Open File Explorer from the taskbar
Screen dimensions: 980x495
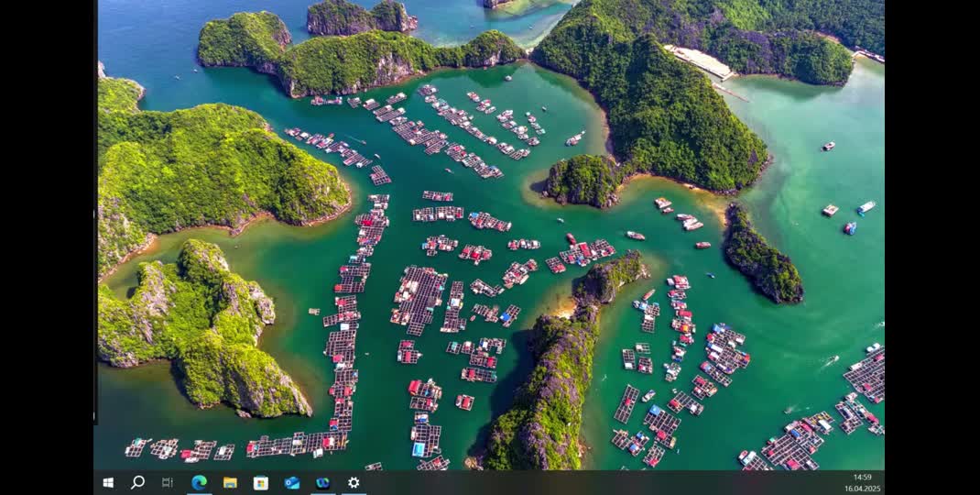click(230, 482)
